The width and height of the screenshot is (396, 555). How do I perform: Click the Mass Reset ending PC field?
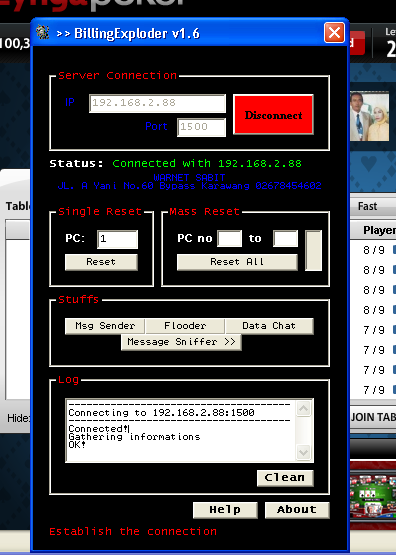(x=285, y=239)
